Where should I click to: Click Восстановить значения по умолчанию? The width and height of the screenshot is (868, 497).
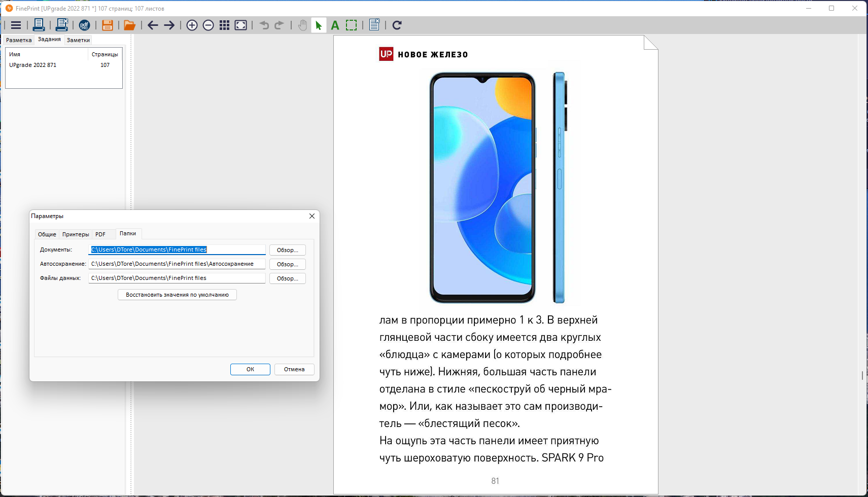click(x=177, y=295)
